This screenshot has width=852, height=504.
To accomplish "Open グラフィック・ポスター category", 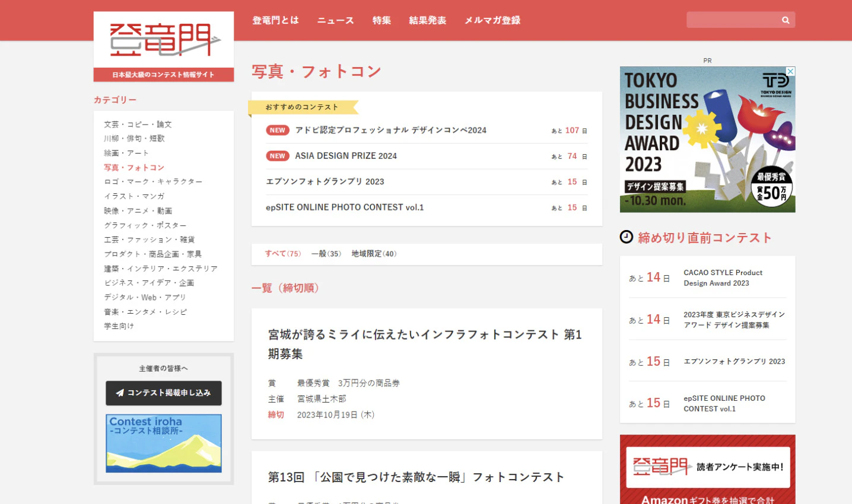I will click(x=145, y=225).
